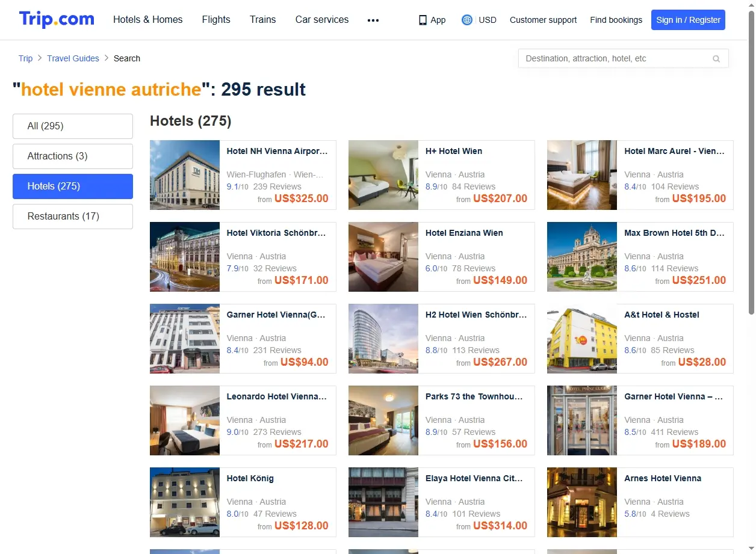756x554 pixels.
Task: Open Hotel Enziana Wien photo
Action: point(383,257)
